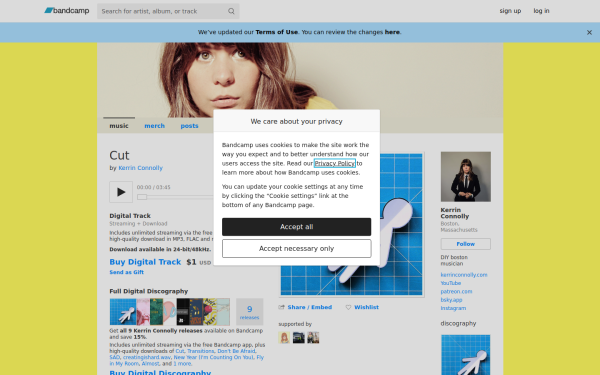Screen dimensions: 600x375
Task: Open the YouTube link
Action: [x=450, y=283]
